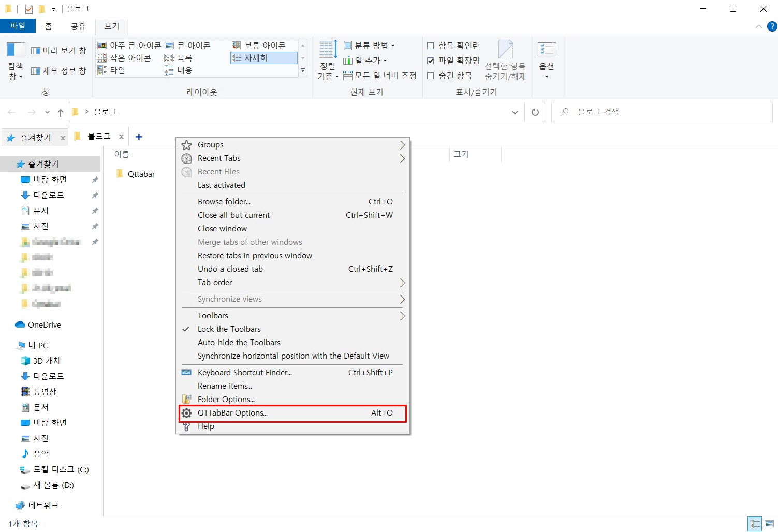This screenshot has height=532, width=778.
Task: Toggle 세부 정보 창
Action: [58, 71]
